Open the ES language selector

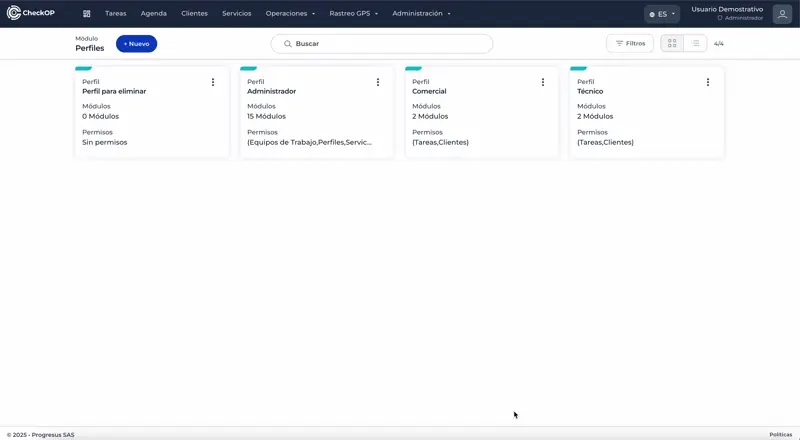(662, 14)
